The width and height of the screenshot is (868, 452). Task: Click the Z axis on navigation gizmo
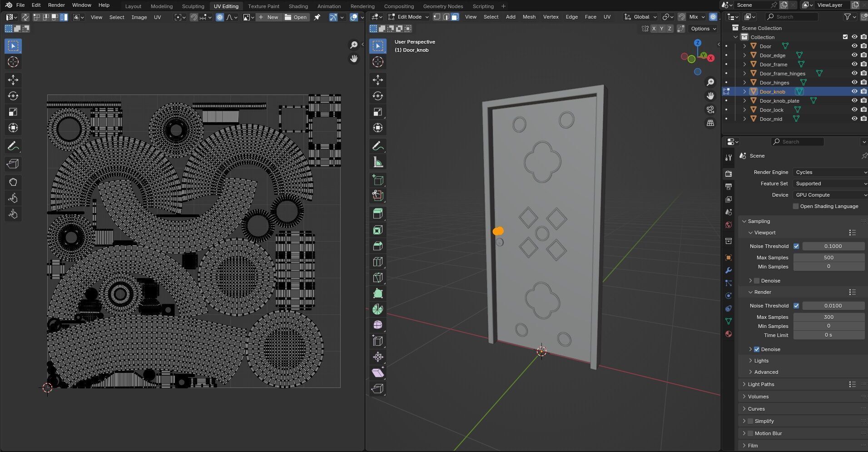point(698,43)
